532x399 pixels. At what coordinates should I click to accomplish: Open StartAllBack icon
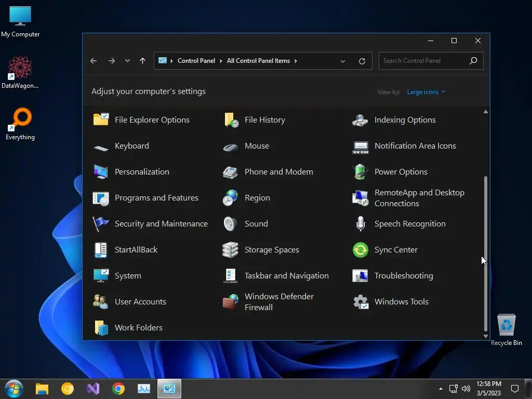[x=101, y=250]
